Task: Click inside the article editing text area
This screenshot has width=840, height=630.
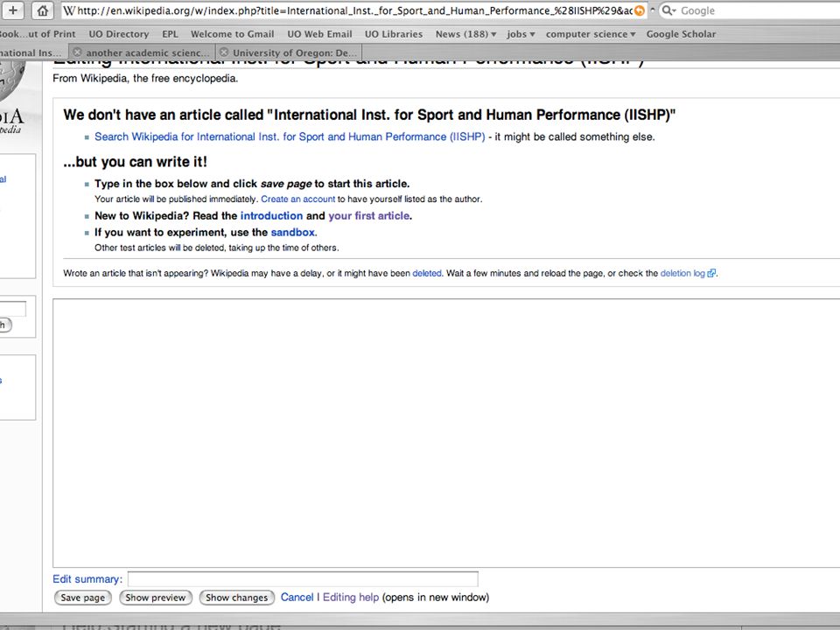Action: [446, 433]
